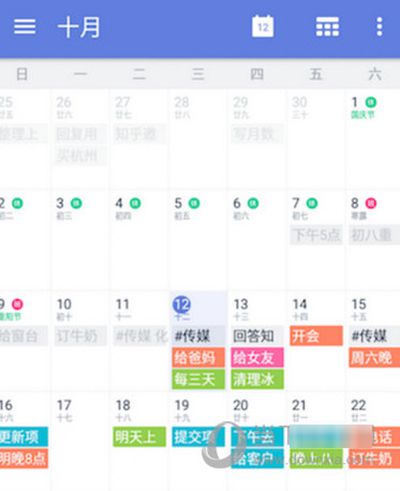Open the 明天上 task on the 18th

tap(139, 437)
